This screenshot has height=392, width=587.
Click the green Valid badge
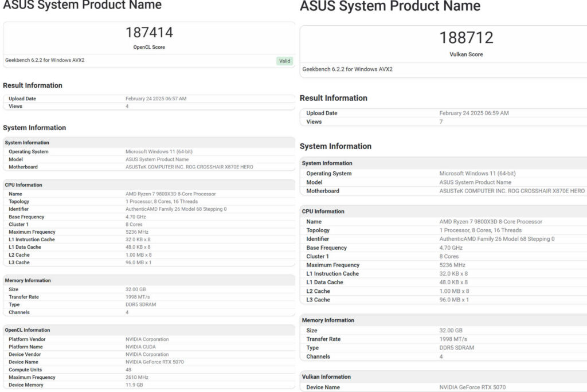point(284,61)
